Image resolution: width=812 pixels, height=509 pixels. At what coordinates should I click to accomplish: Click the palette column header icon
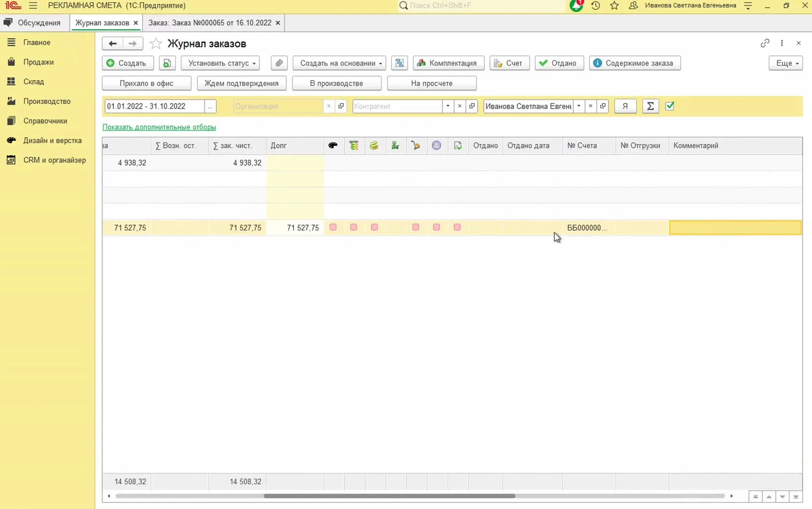click(333, 146)
